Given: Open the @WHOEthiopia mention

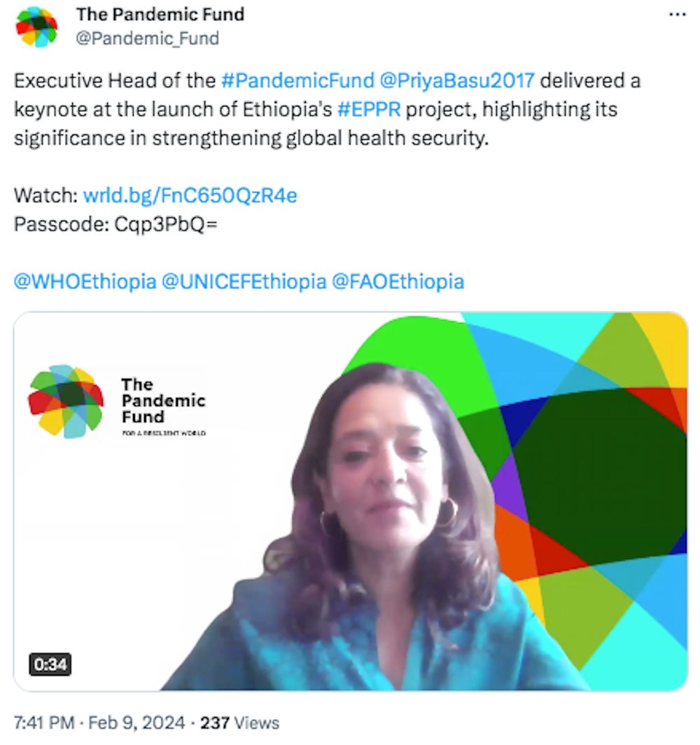Looking at the screenshot, I should coord(85,281).
